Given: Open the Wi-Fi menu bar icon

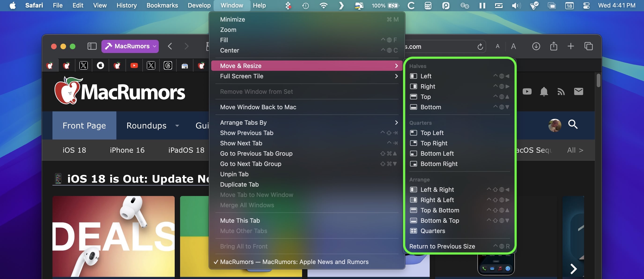Looking at the screenshot, I should (x=323, y=5).
